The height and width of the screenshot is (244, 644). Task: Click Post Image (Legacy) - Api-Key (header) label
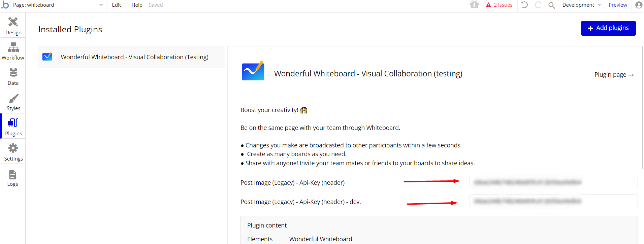pyautogui.click(x=292, y=183)
